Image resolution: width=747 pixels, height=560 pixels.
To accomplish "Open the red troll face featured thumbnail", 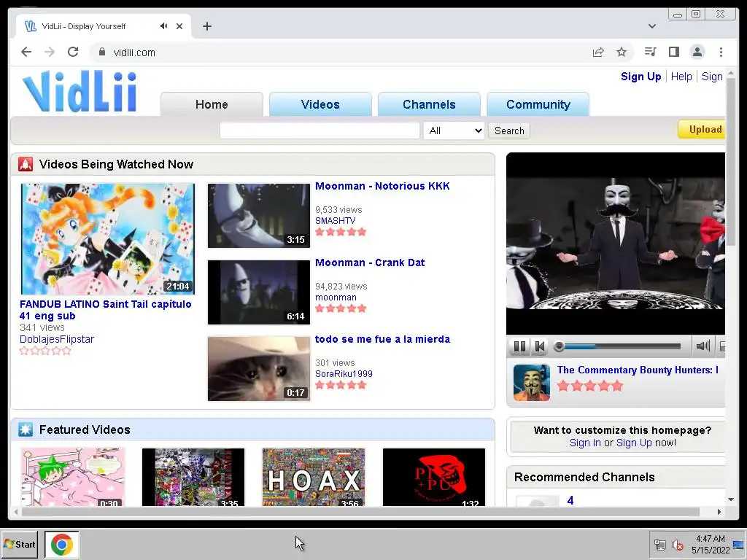I will coord(434,477).
